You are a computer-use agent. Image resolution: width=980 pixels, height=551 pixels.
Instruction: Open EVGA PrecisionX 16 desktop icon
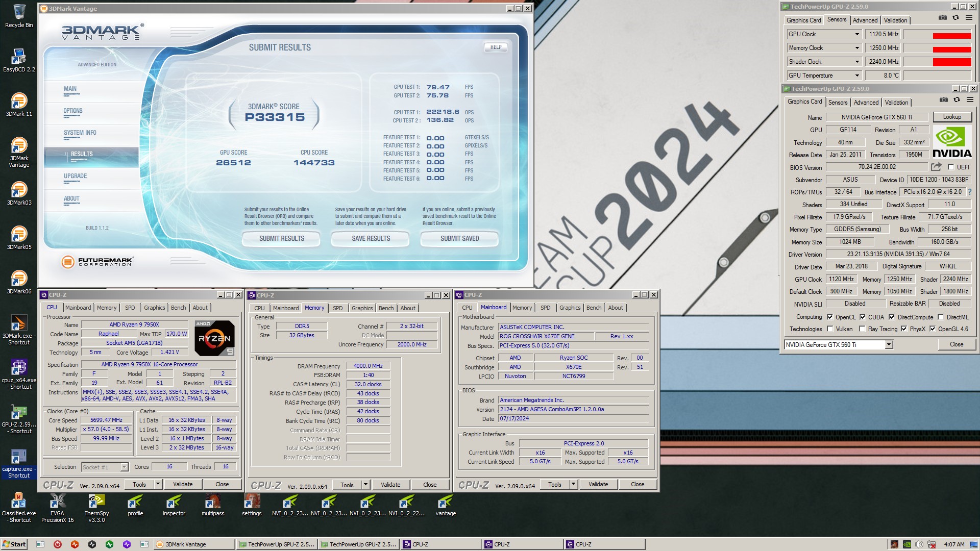pyautogui.click(x=58, y=507)
